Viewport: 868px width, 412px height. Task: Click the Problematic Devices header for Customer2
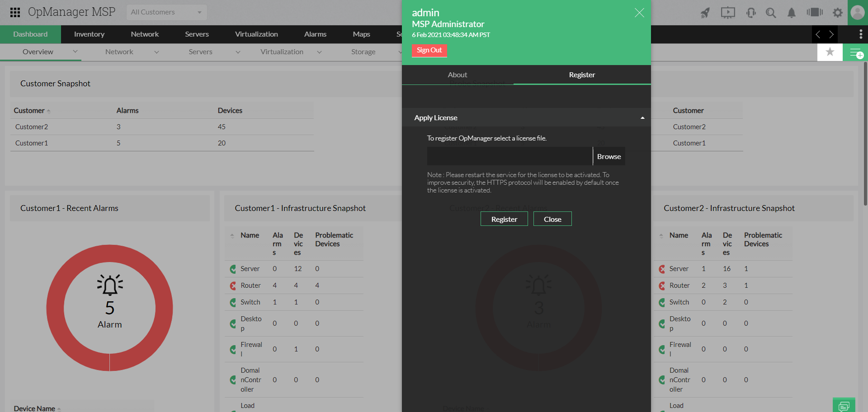tap(763, 239)
